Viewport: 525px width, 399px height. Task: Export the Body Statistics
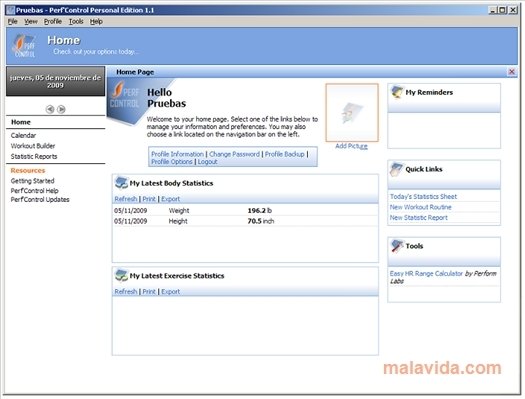pyautogui.click(x=170, y=199)
